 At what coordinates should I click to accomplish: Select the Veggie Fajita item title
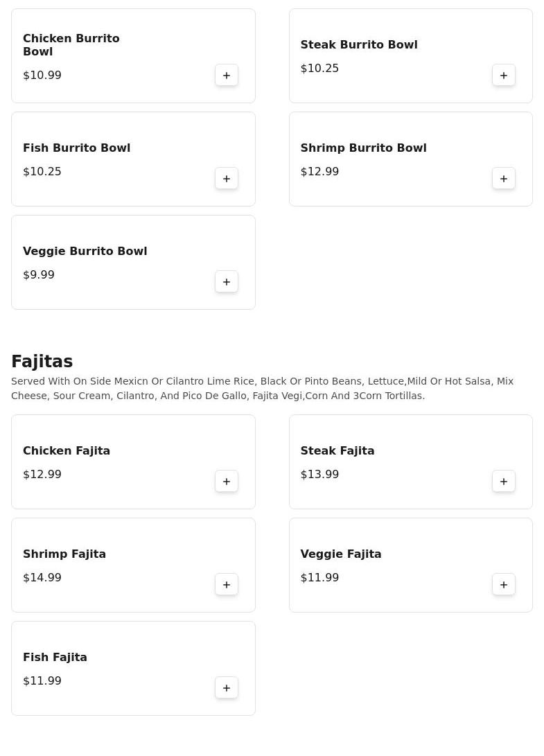(341, 554)
